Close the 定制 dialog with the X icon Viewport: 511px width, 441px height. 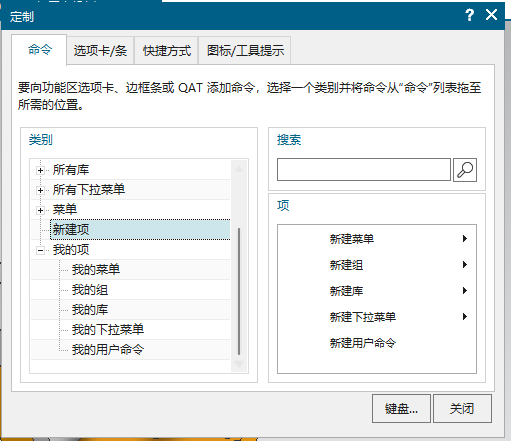491,15
